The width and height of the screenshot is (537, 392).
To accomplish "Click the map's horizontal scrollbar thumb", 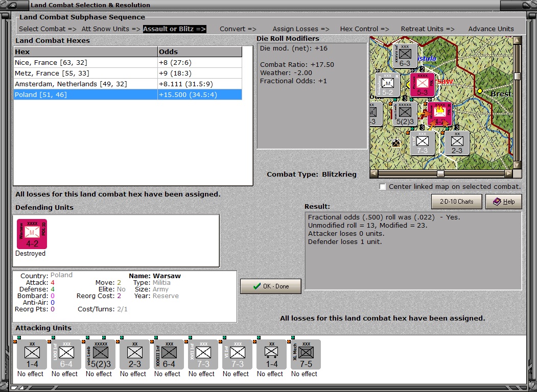I will tap(440, 174).
